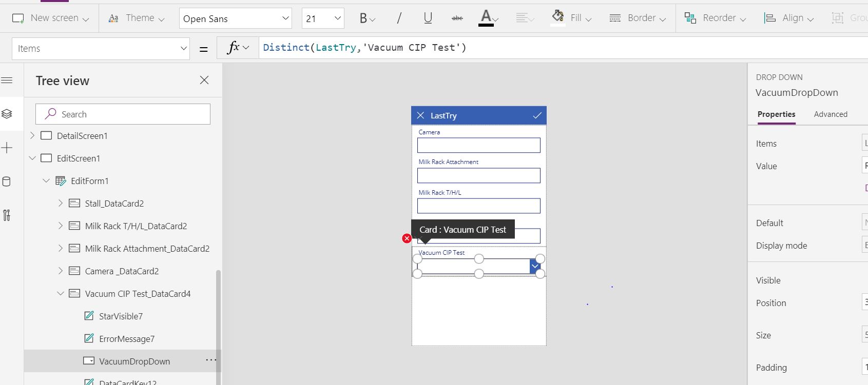Toggle underline text formatting
This screenshot has height=385, width=868.
(x=428, y=18)
